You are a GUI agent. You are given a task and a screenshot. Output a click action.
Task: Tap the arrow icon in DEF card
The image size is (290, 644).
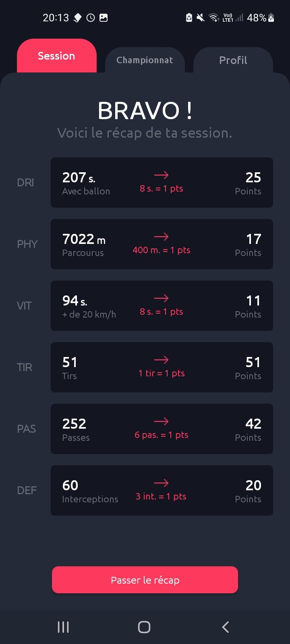tap(161, 483)
